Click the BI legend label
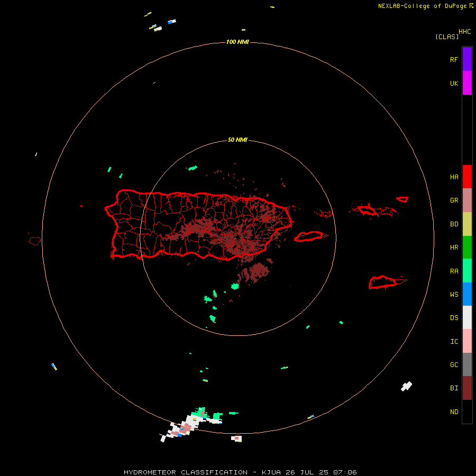Image resolution: width=476 pixels, height=476 pixels. tap(454, 388)
